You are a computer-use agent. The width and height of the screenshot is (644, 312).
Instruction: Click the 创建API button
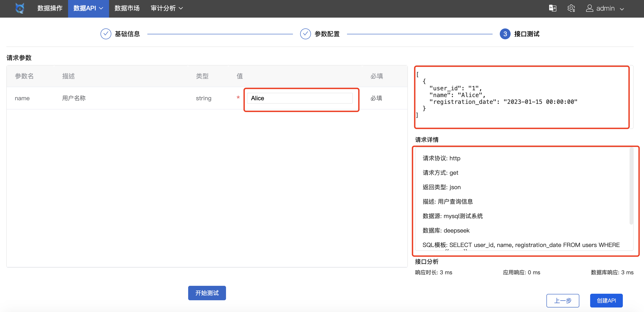coord(606,300)
